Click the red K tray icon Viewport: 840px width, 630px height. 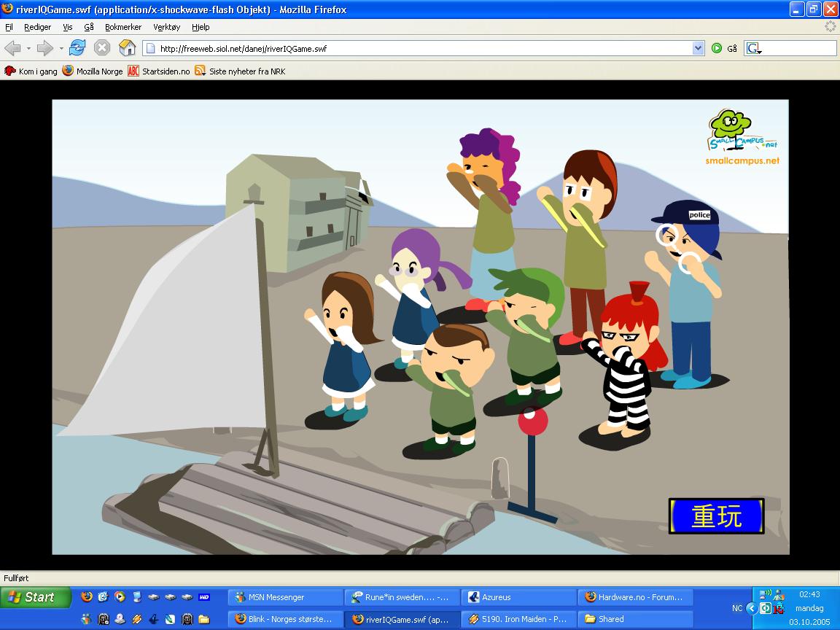779,609
